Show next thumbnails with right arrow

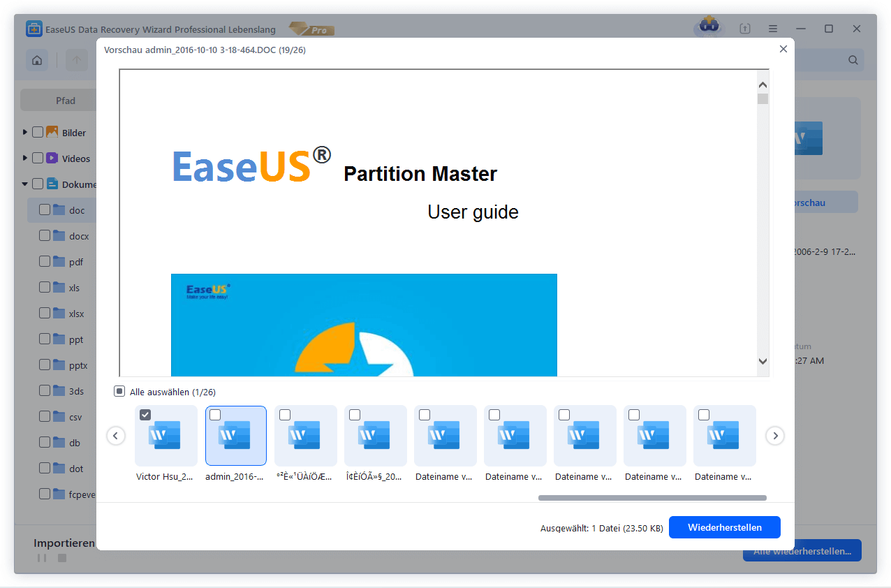coord(774,436)
